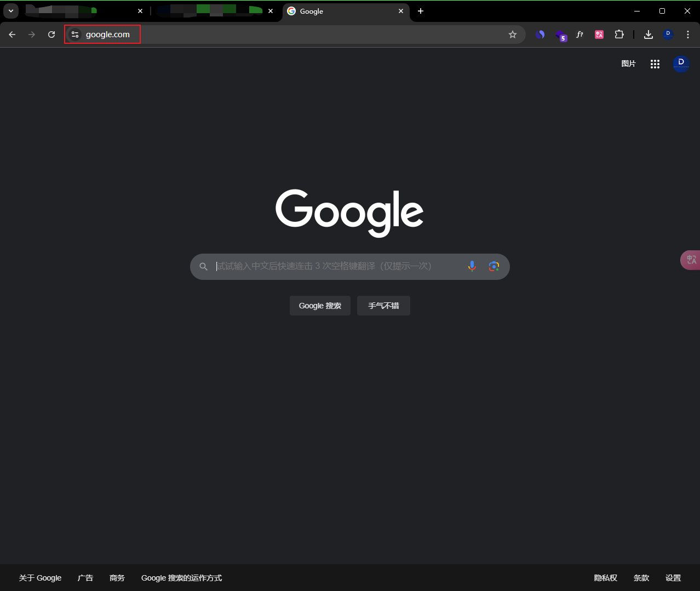Screen dimensions: 700x591
Task: Open the 隐私权 footer link
Action: click(606, 578)
